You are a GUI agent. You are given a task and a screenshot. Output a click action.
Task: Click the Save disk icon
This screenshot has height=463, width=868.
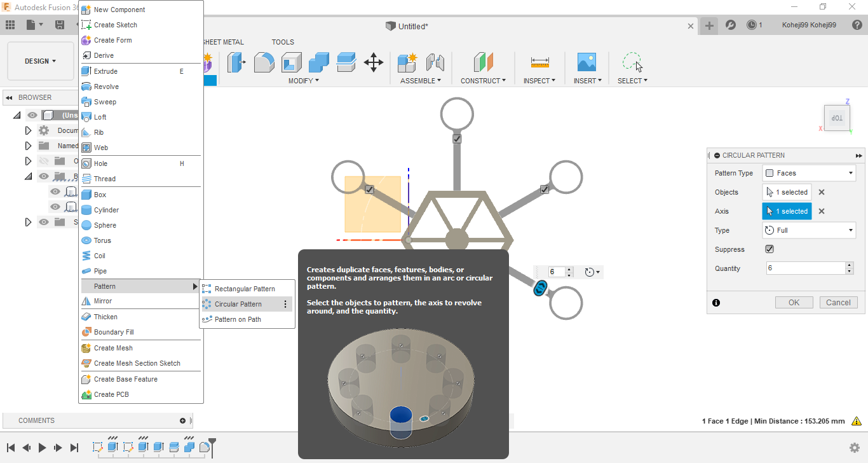tap(60, 25)
